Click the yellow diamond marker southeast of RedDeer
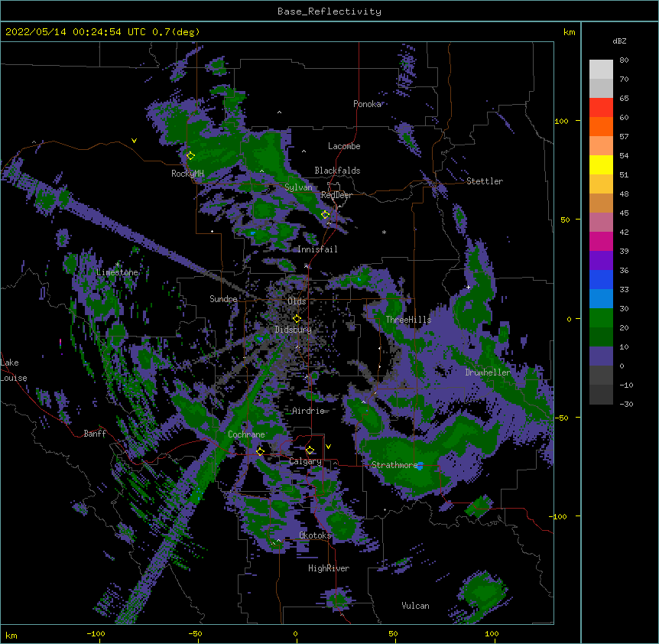Image resolution: width=659 pixels, height=644 pixels. [325, 215]
